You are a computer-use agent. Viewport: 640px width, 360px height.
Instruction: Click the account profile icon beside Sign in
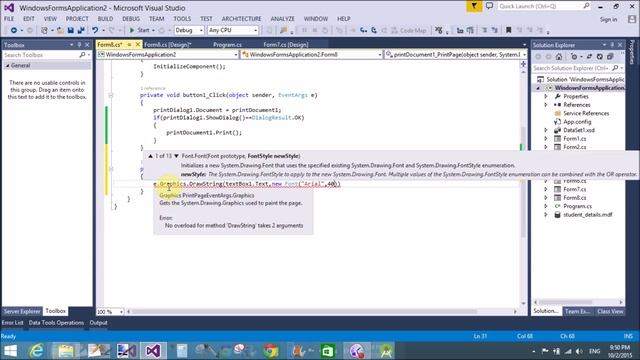[632, 19]
